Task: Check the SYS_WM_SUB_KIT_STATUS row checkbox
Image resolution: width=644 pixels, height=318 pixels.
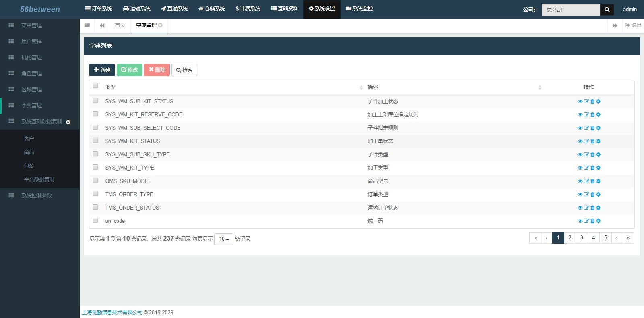Action: pos(95,101)
